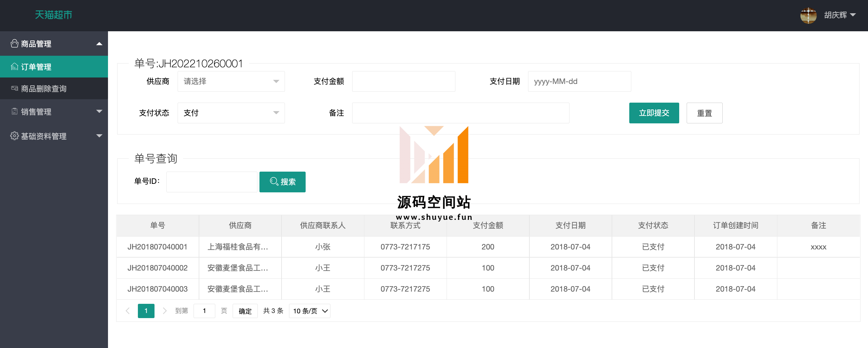Open the 供应商 请选择 dropdown
Image resolution: width=868 pixels, height=348 pixels.
tap(231, 81)
